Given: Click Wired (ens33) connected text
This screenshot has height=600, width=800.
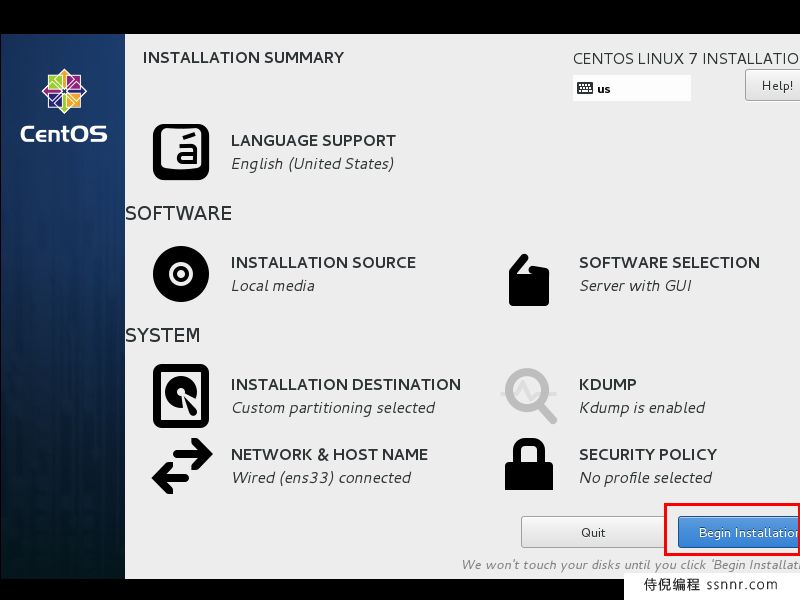Looking at the screenshot, I should click(321, 478).
